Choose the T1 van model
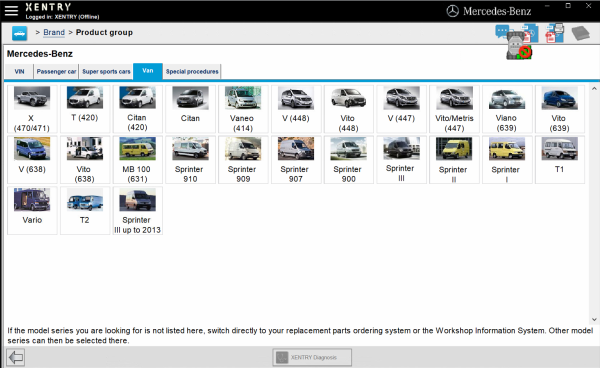 point(560,160)
